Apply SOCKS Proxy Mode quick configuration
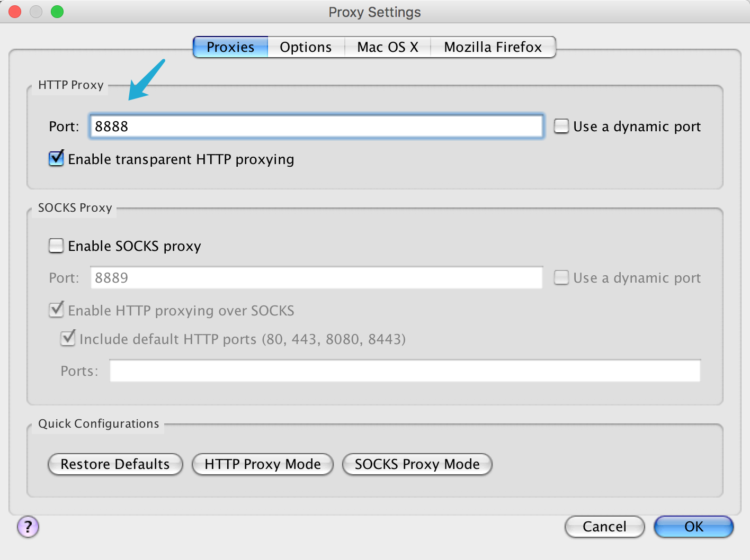This screenshot has width=750, height=560. pos(417,464)
